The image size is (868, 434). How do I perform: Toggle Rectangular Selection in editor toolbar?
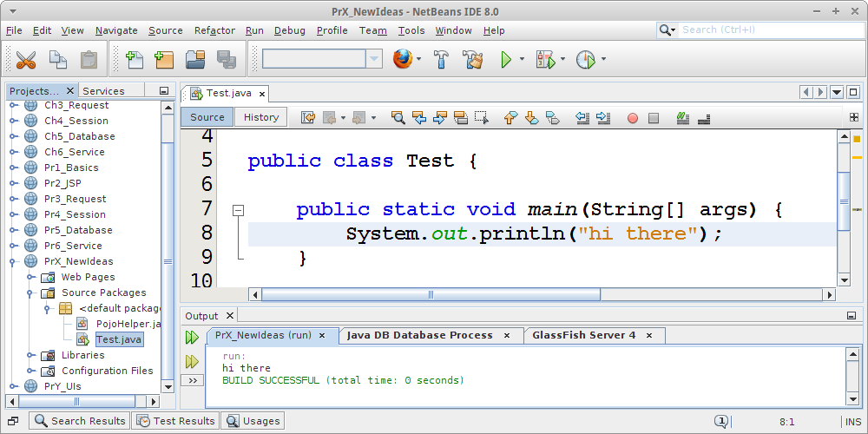click(x=482, y=117)
